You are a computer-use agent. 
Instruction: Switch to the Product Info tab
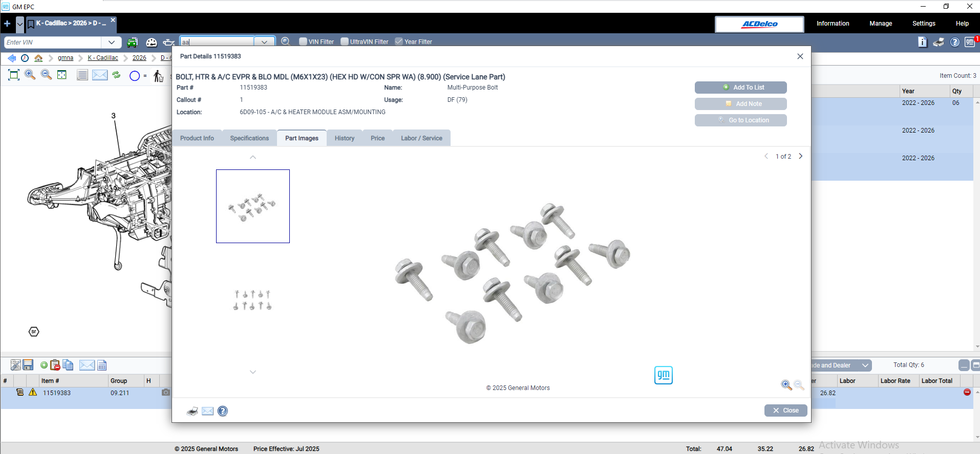[197, 138]
